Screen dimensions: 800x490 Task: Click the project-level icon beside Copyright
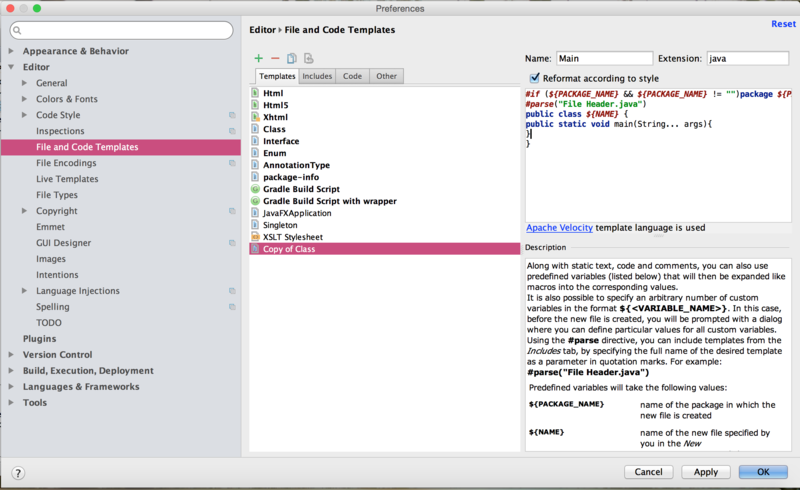coord(232,211)
